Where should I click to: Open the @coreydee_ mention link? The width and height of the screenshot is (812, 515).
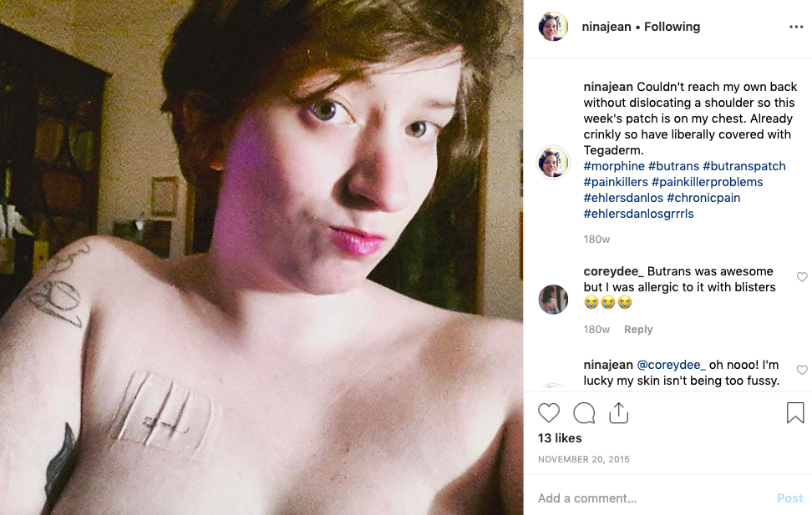[671, 365]
